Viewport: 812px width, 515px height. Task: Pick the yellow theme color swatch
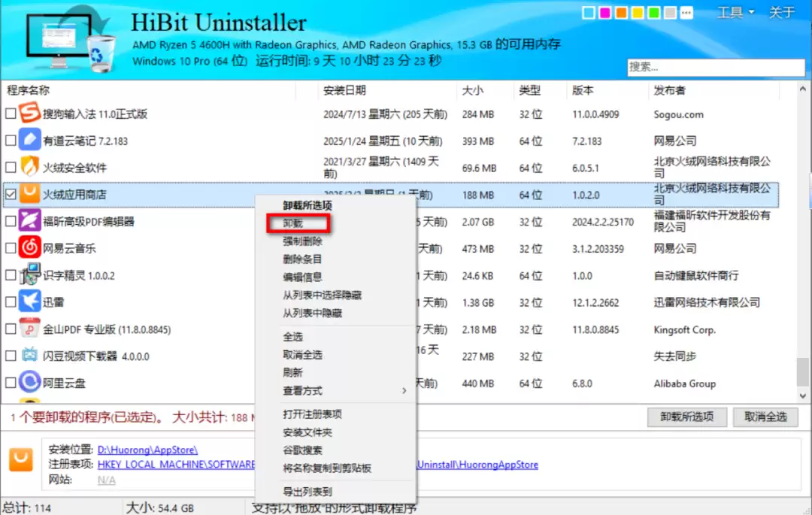(638, 13)
